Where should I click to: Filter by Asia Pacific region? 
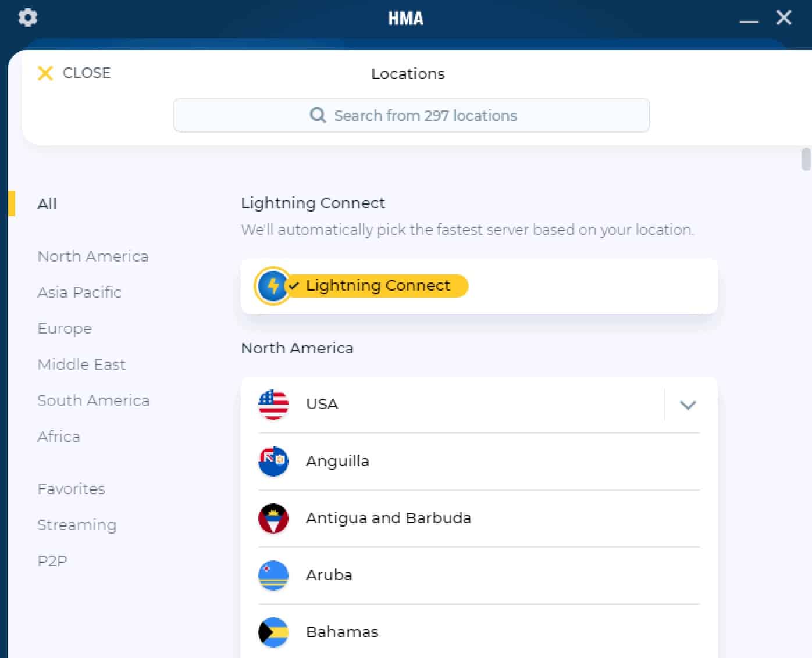pos(80,292)
